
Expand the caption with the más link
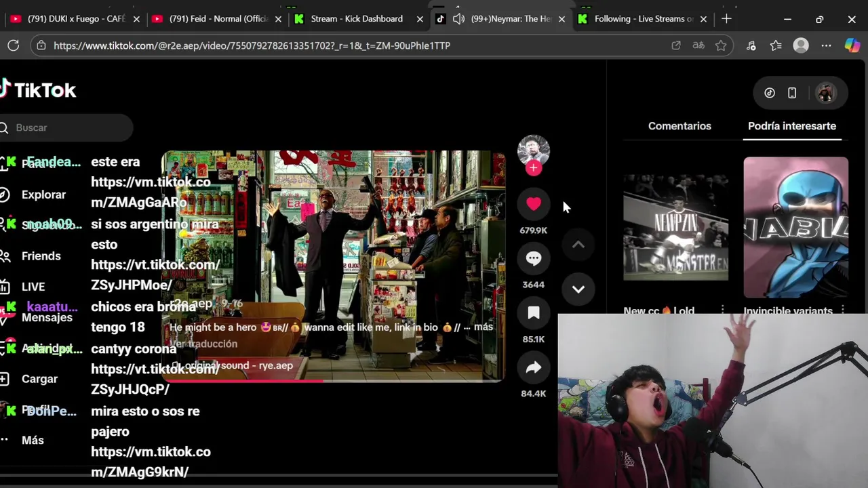click(484, 327)
